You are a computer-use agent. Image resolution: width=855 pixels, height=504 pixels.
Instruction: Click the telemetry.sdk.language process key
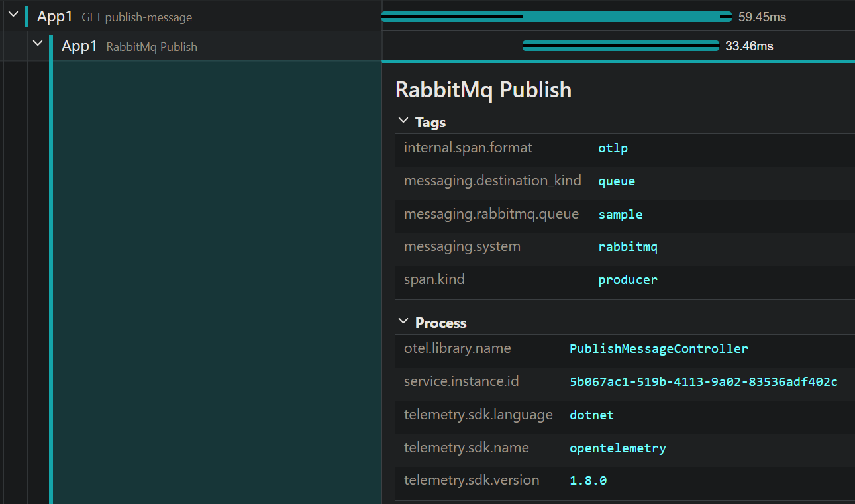478,415
